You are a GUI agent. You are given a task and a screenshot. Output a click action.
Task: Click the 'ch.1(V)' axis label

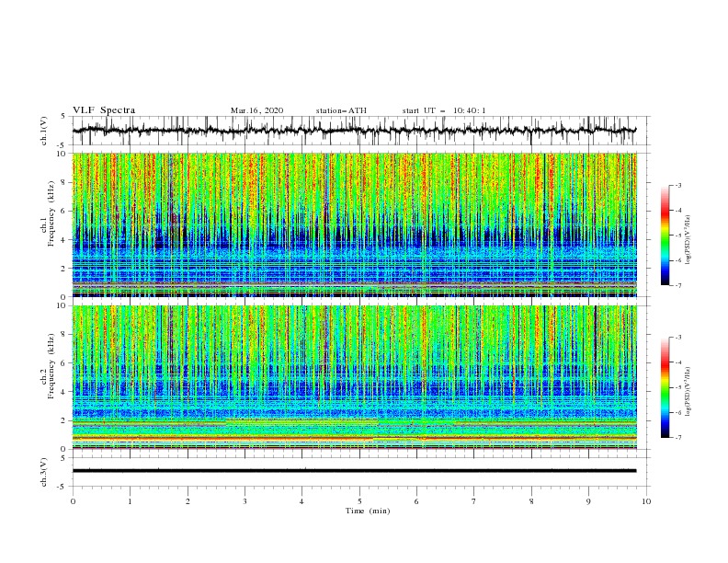[x=44, y=131]
